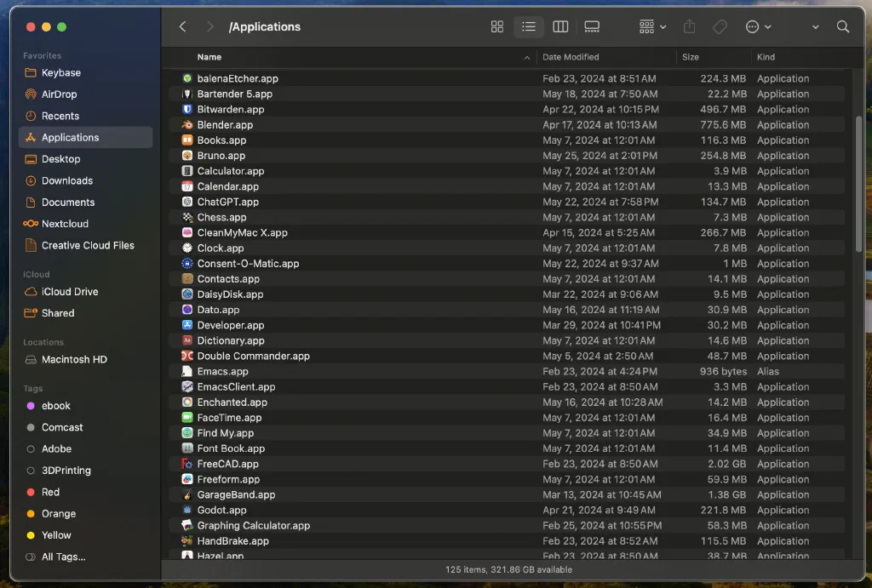Select the Chess.app icon
This screenshot has width=872, height=588.
point(187,217)
